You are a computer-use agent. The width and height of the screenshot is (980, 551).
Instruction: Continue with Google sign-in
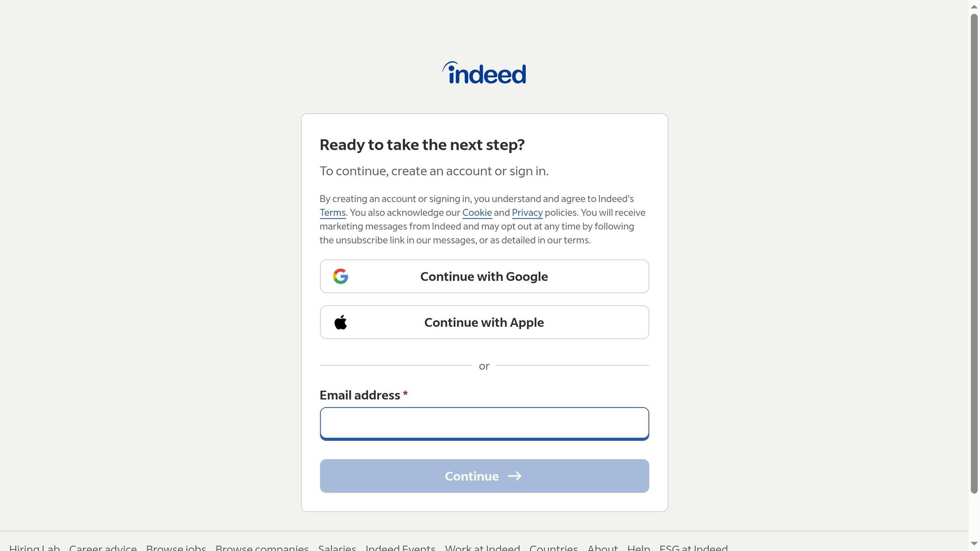point(484,276)
